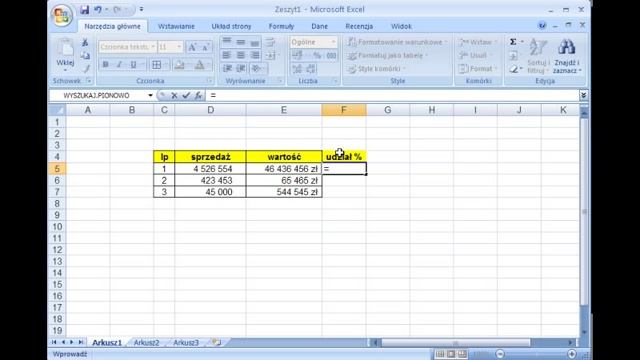Click the Format Painter brush icon
This screenshot has height=360, width=640.
(x=86, y=69)
